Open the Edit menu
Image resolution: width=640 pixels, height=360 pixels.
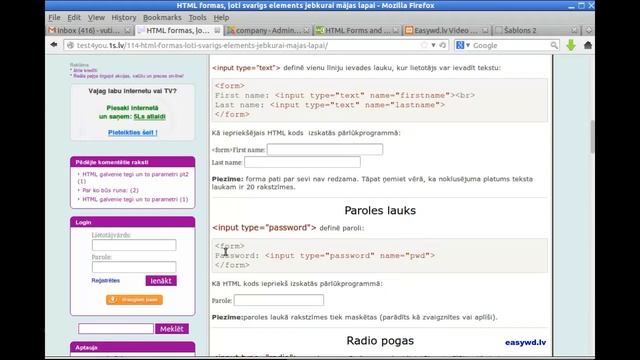coord(74,18)
